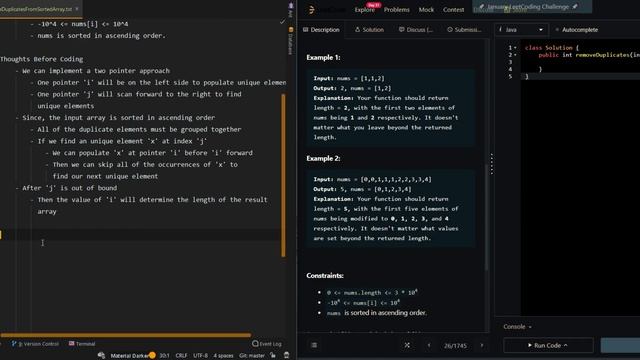The image size is (640, 360).
Task: Open the Git: master branch menu
Action: tap(252, 356)
